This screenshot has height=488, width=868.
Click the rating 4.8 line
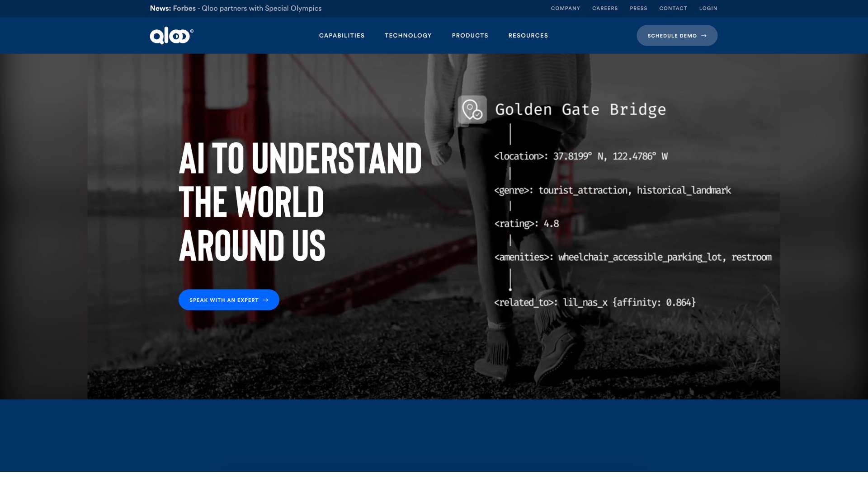pyautogui.click(x=527, y=224)
